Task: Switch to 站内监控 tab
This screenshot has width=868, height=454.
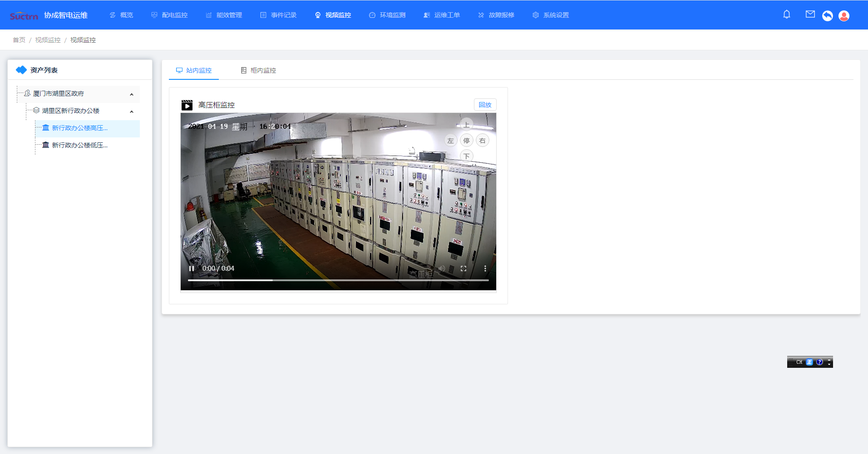Action: (x=194, y=70)
